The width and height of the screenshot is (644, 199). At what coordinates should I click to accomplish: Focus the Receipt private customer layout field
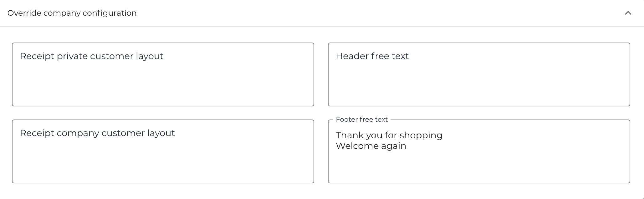(x=163, y=74)
